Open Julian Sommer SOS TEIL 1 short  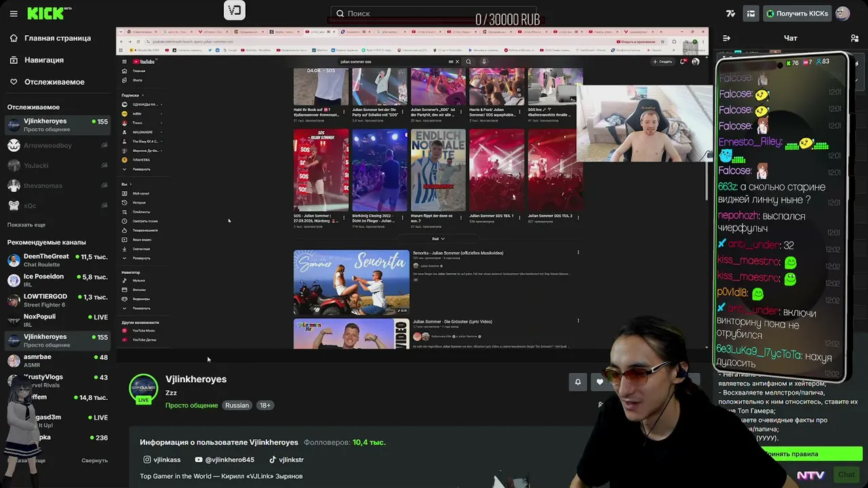pos(496,170)
